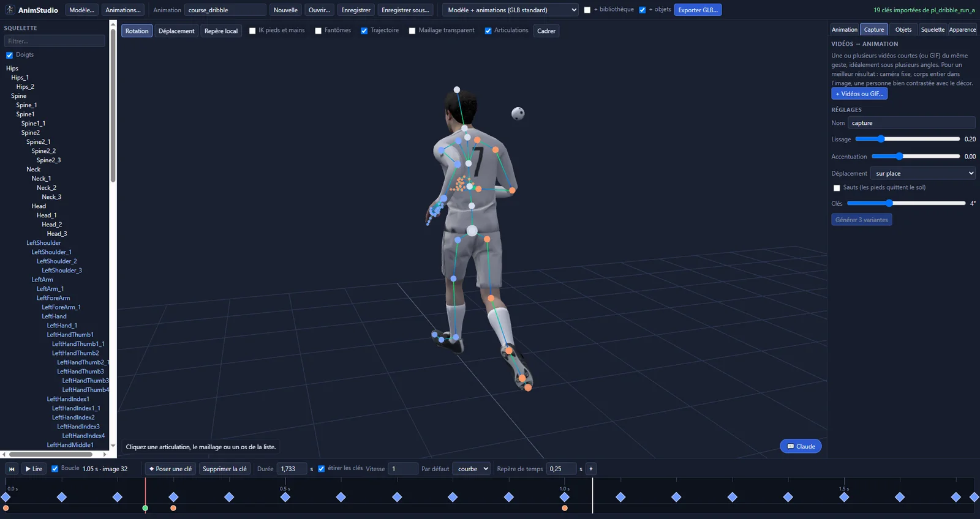
Task: Open the export format dropdown (GLB standard)
Action: click(x=511, y=10)
